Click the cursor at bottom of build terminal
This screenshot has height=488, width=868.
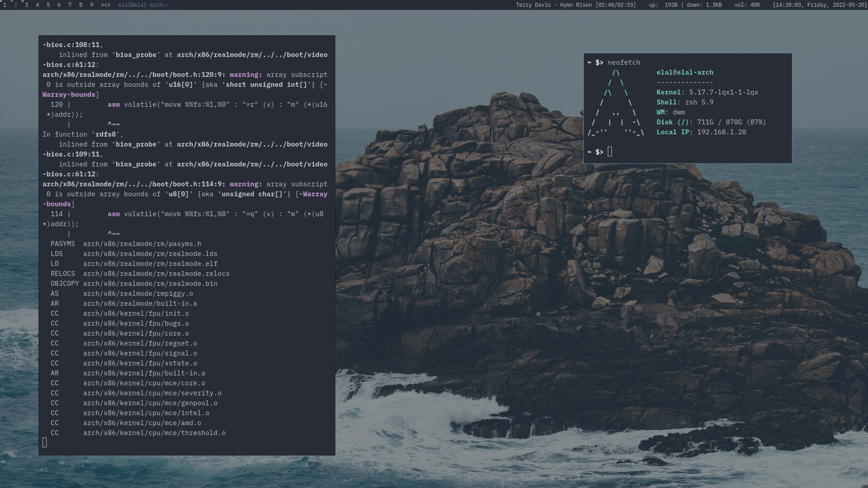click(44, 443)
